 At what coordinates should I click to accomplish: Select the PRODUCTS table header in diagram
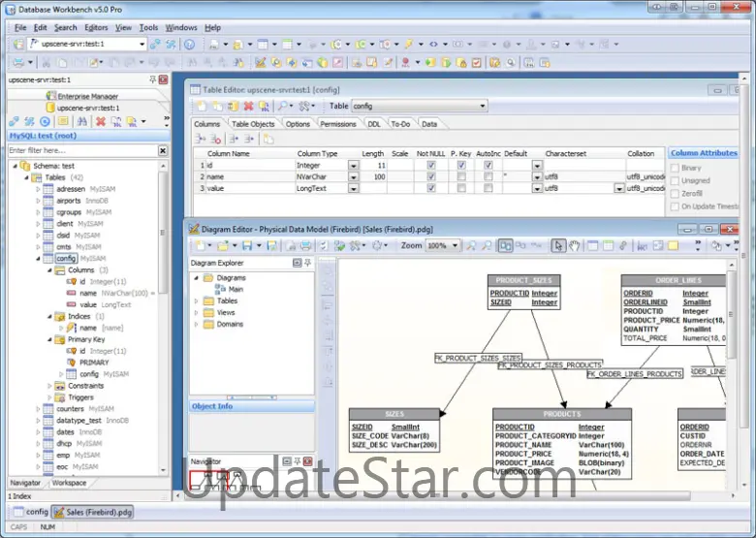coord(562,414)
